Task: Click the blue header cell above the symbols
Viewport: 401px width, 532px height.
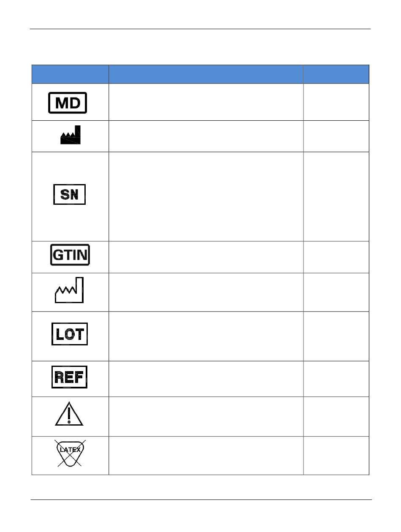Action: click(70, 74)
